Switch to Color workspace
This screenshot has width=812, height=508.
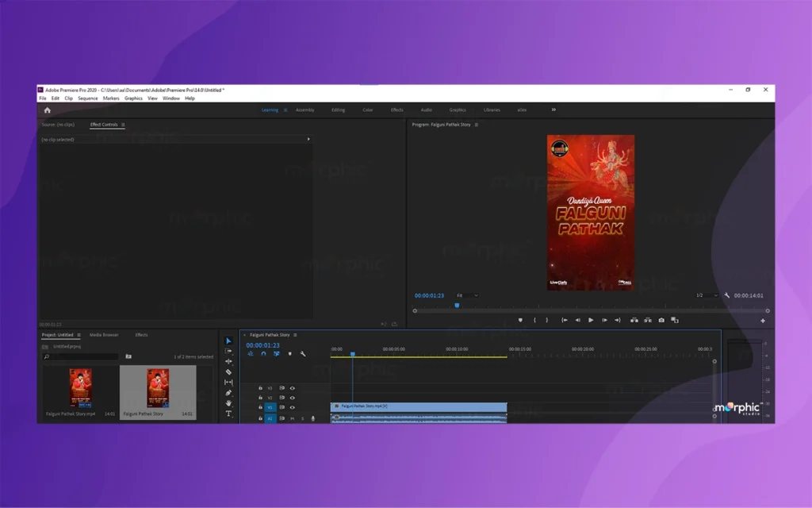point(368,110)
